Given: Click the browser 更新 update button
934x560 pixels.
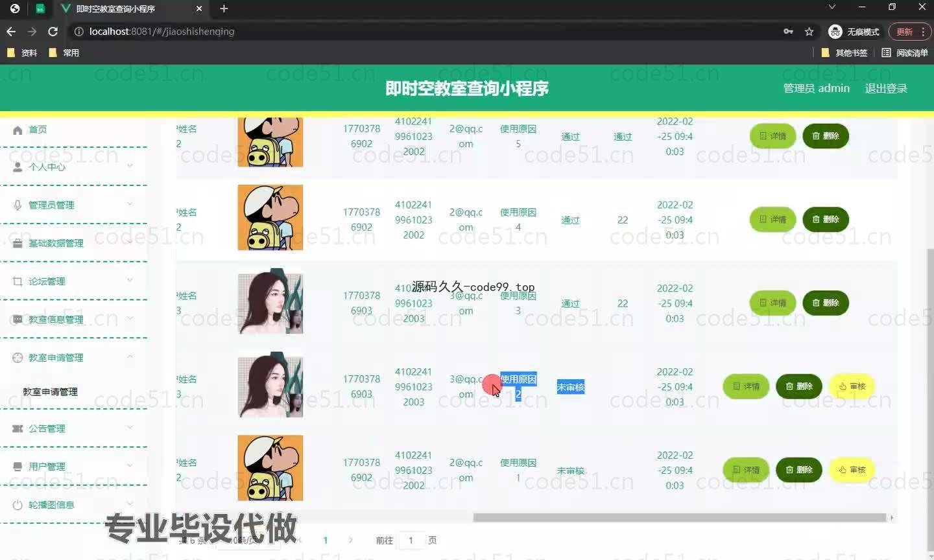Looking at the screenshot, I should click(904, 31).
